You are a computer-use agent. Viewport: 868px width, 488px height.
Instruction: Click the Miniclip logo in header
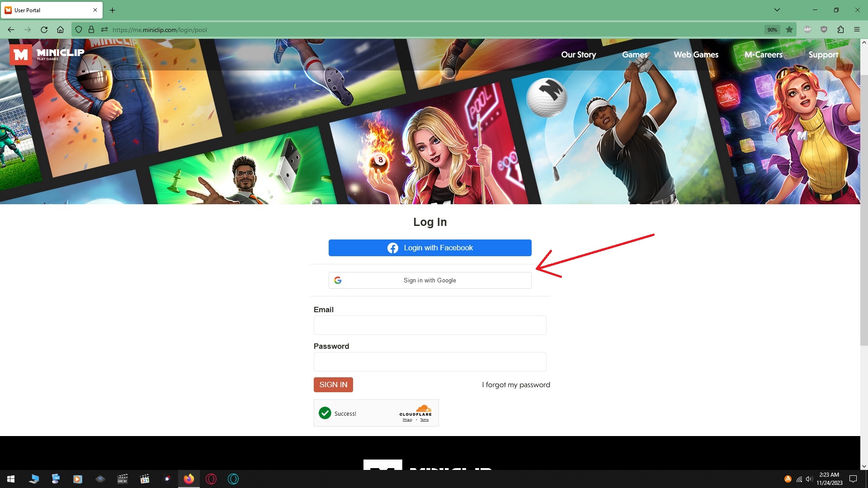pyautogui.click(x=47, y=55)
